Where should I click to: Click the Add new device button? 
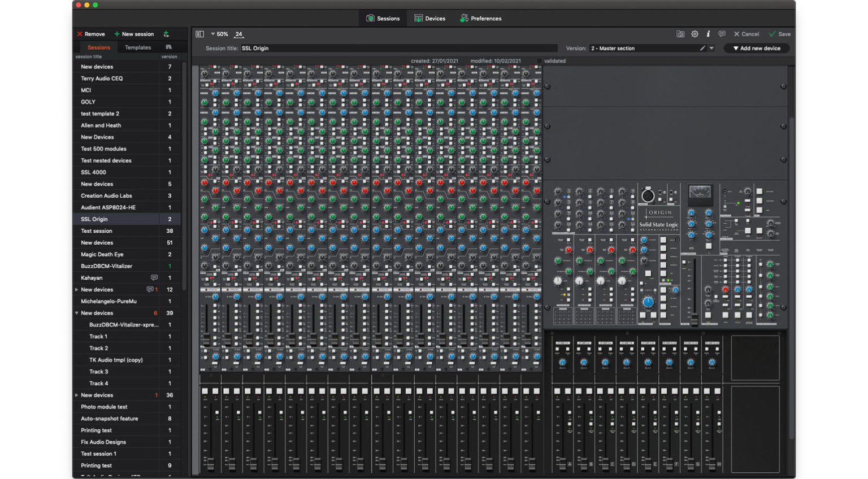(756, 48)
